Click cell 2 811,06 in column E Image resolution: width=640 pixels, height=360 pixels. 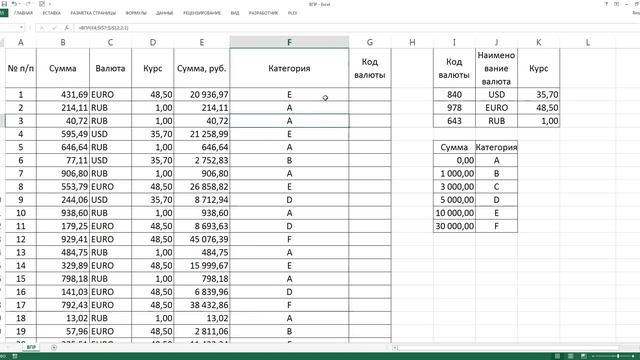pos(202,331)
